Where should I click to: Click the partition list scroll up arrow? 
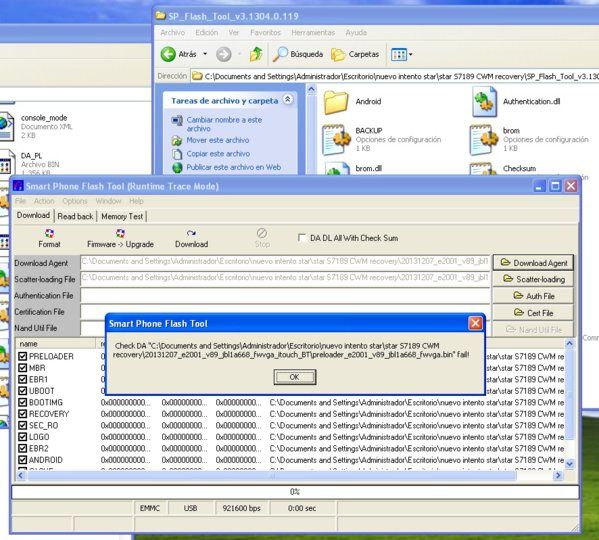pyautogui.click(x=569, y=343)
